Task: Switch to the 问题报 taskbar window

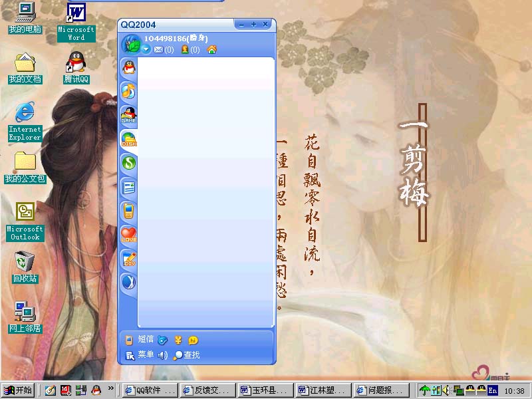Action: tap(380, 390)
